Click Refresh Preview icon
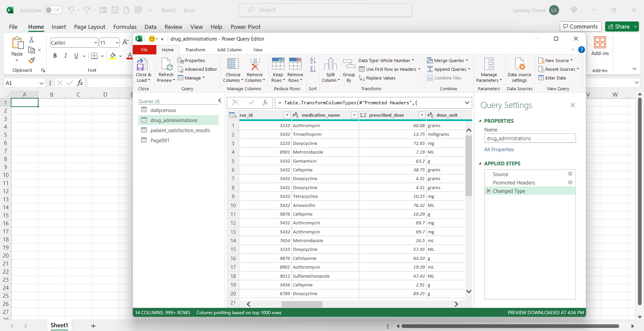 click(167, 64)
